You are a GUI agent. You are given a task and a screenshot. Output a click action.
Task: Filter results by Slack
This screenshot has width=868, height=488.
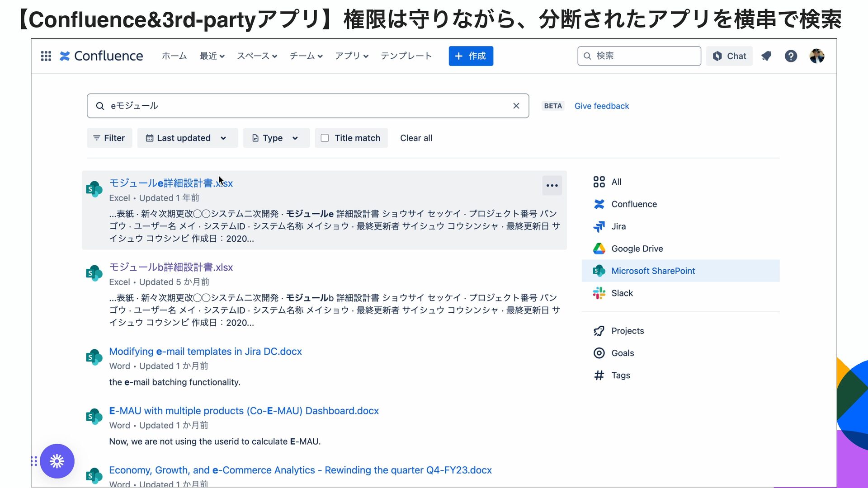[x=622, y=293]
